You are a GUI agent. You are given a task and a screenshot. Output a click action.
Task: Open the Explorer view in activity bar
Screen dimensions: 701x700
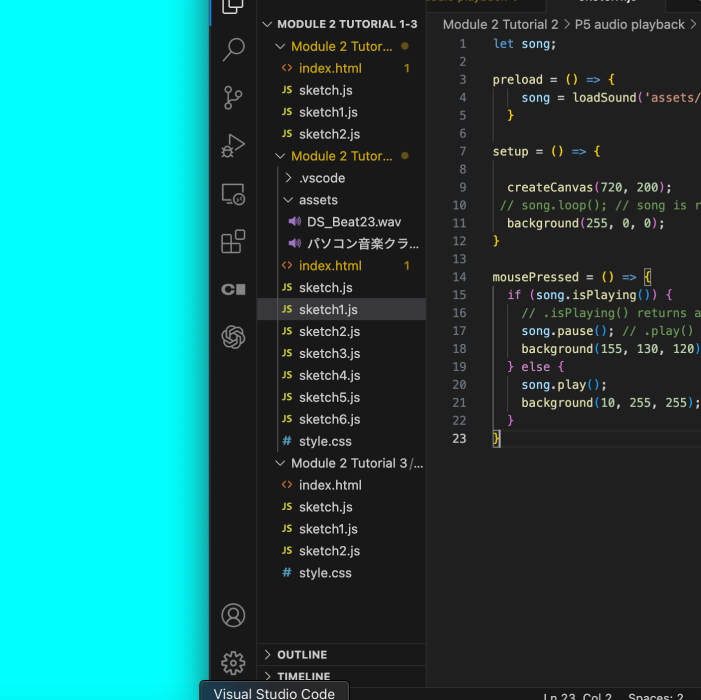[233, 5]
